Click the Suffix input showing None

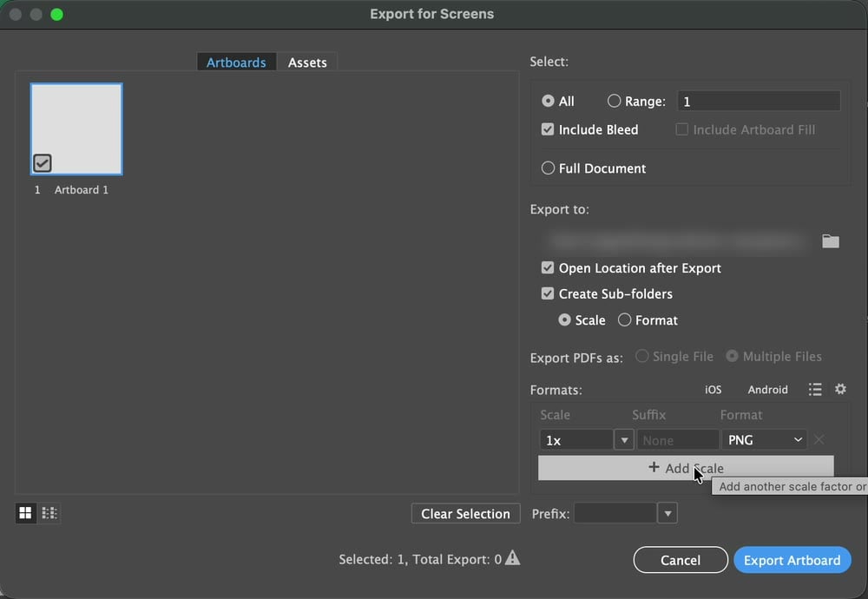pos(678,440)
